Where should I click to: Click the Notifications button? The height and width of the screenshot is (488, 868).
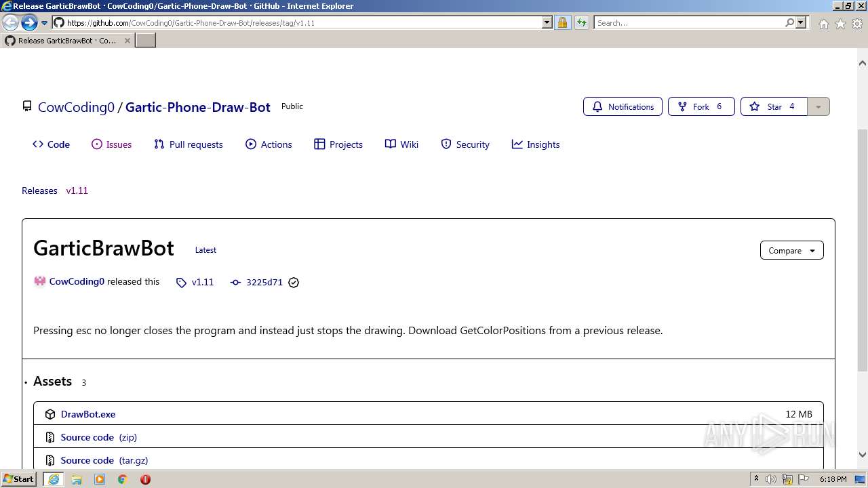623,106
